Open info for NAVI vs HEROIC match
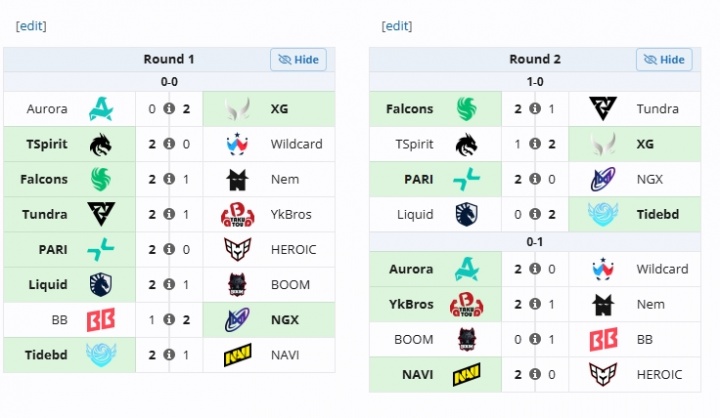Viewport: 720px width, 418px height. 535,374
